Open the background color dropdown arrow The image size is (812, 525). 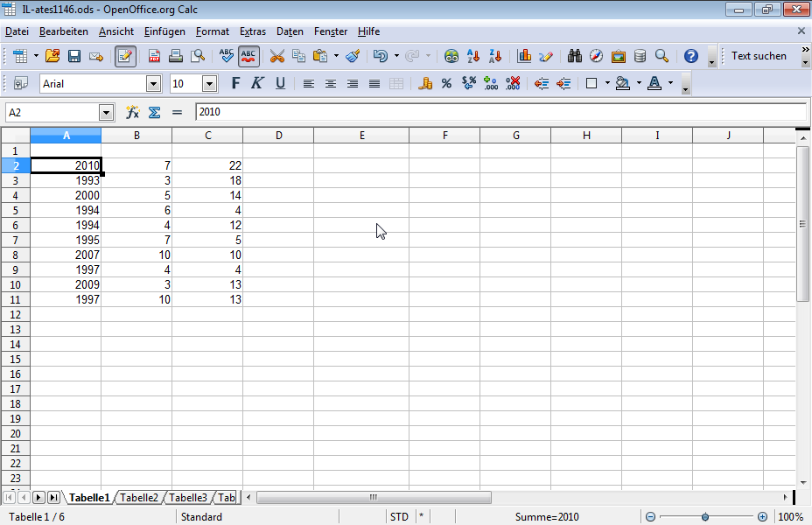639,83
